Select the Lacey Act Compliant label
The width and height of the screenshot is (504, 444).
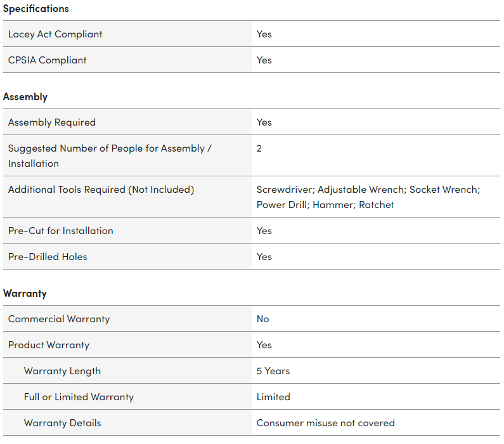[55, 34]
